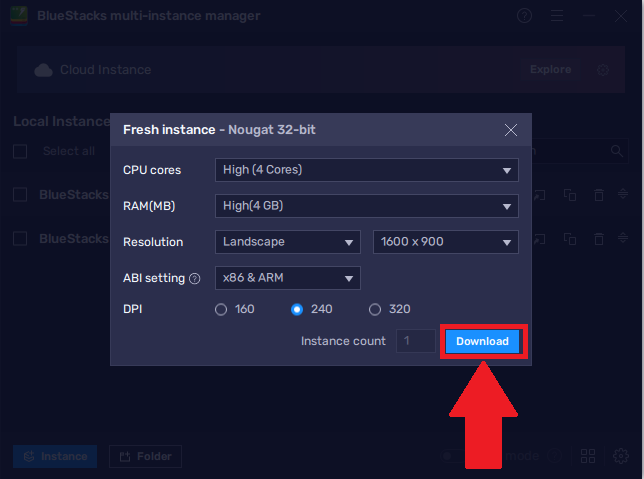Expand the x86 & ARM ABI dropdown

coord(287,278)
